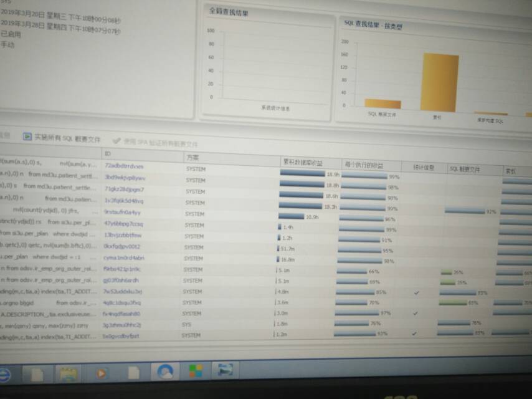Screen dimensions: 532x399
Task: Click statistics checkmark in row 7w52uddxku3xj
Action: [416, 292]
